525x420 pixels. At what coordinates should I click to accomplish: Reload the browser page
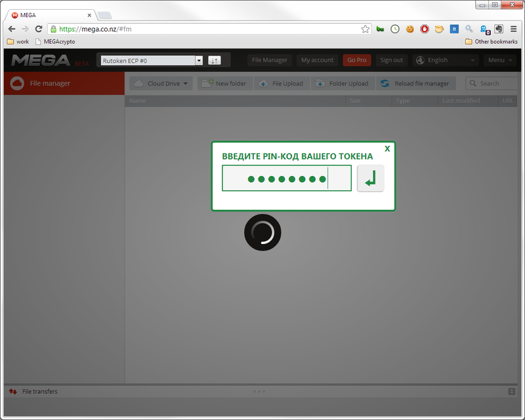click(x=39, y=29)
